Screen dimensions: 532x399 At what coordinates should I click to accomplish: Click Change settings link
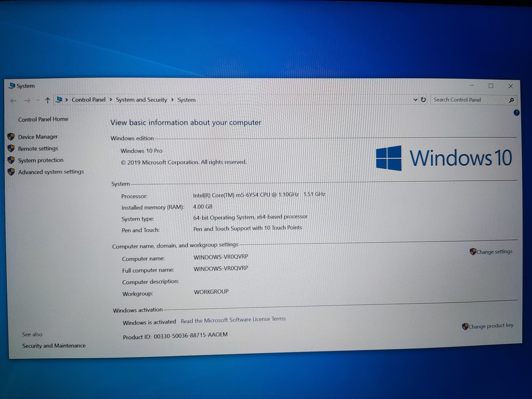(x=494, y=252)
